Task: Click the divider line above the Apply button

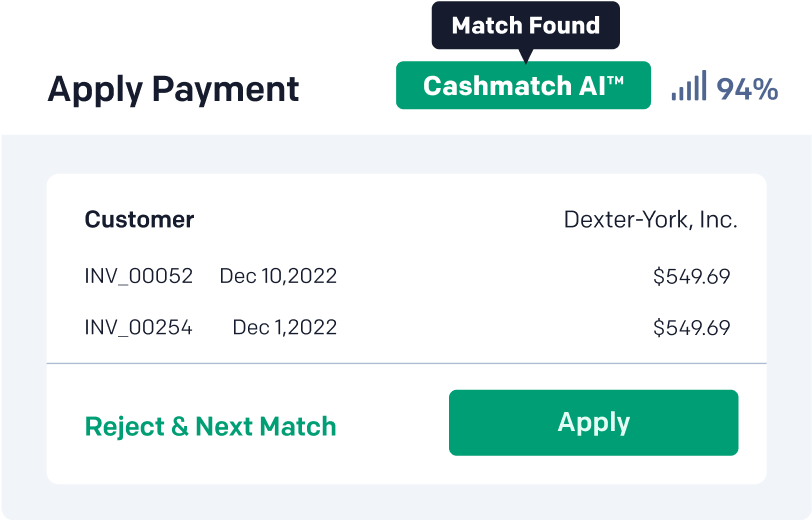Action: (x=406, y=363)
